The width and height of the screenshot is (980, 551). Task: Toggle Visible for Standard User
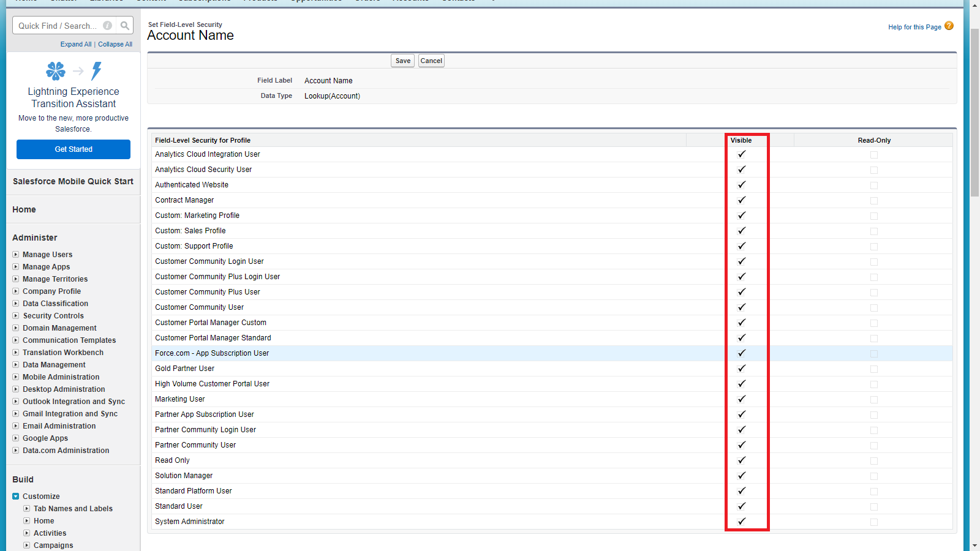[742, 506]
